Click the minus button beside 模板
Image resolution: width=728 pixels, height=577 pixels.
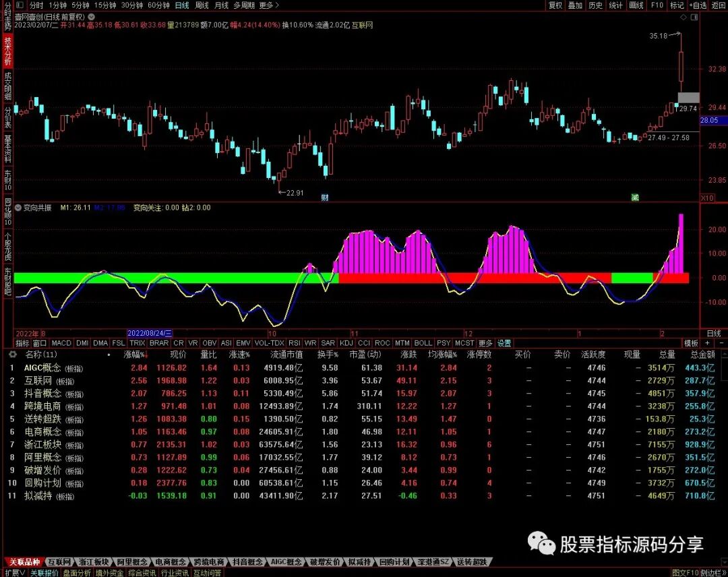point(721,343)
